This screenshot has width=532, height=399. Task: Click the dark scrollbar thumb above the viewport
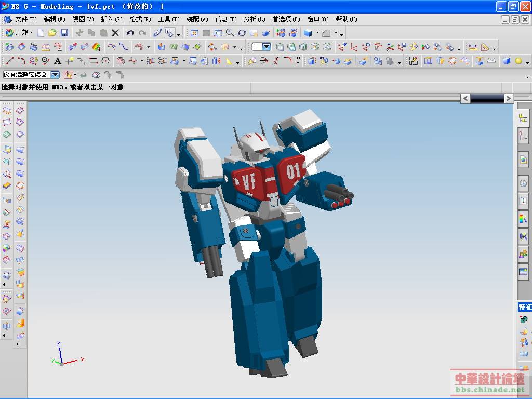(x=487, y=98)
